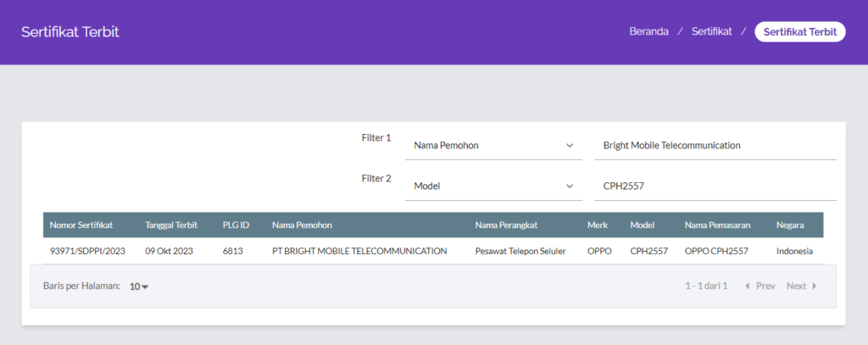Go to the Next page

click(x=796, y=287)
